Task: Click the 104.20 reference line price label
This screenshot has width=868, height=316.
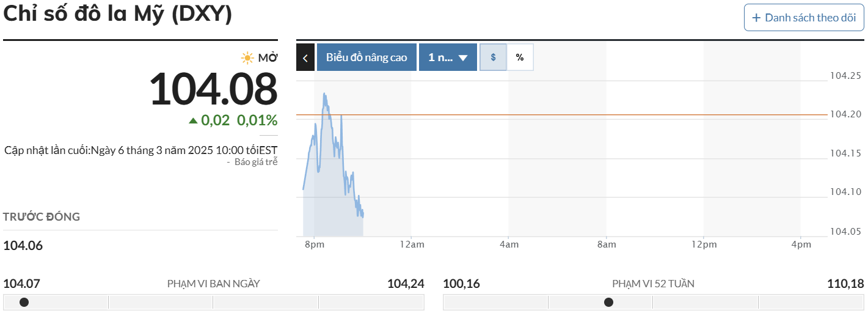Action: click(x=845, y=114)
